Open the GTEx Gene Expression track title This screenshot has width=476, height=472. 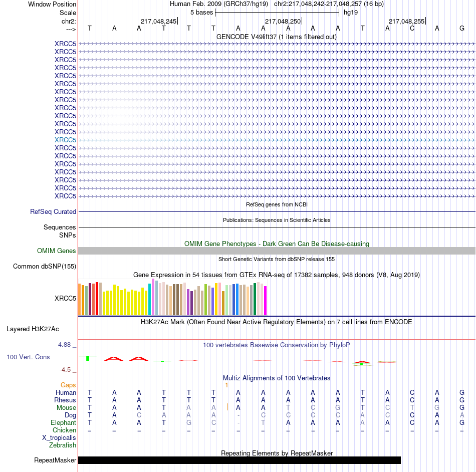point(277,275)
